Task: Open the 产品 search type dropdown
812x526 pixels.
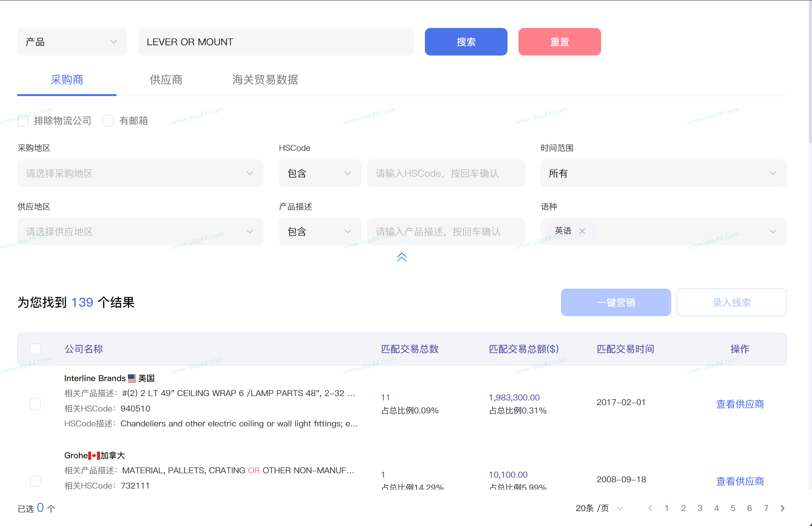Action: (x=72, y=42)
